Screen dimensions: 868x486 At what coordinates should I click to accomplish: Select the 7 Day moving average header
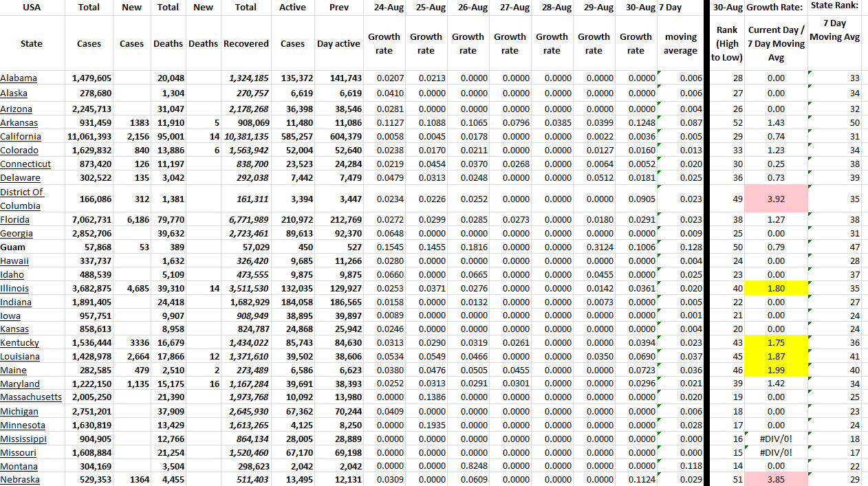pyautogui.click(x=680, y=43)
